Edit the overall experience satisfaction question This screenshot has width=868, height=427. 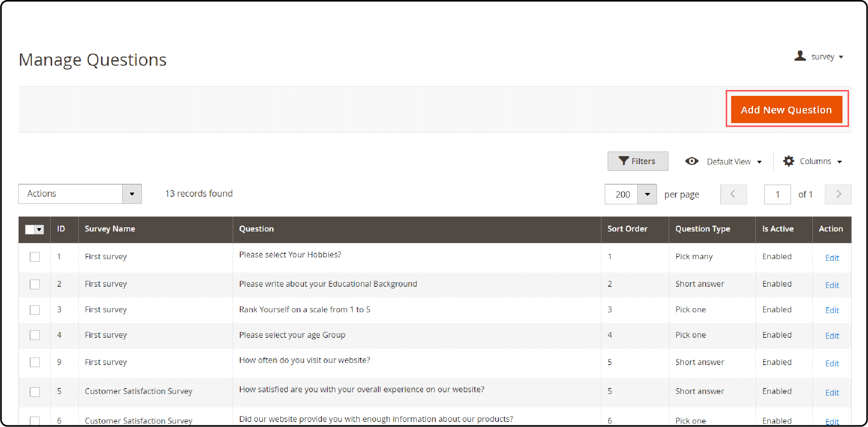point(832,393)
